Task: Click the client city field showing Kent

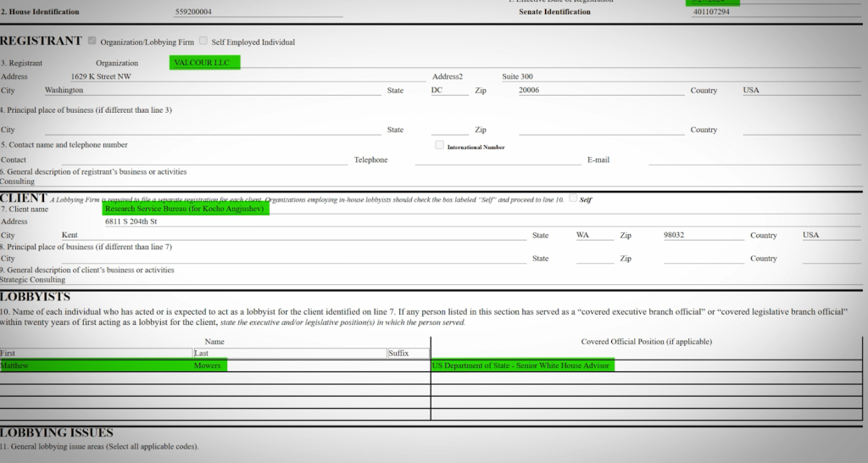Action: tap(292, 235)
